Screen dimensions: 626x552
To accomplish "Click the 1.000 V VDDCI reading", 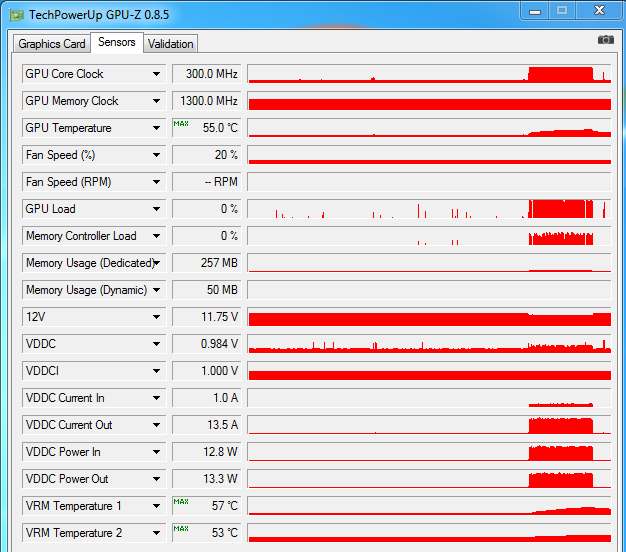I will [207, 371].
